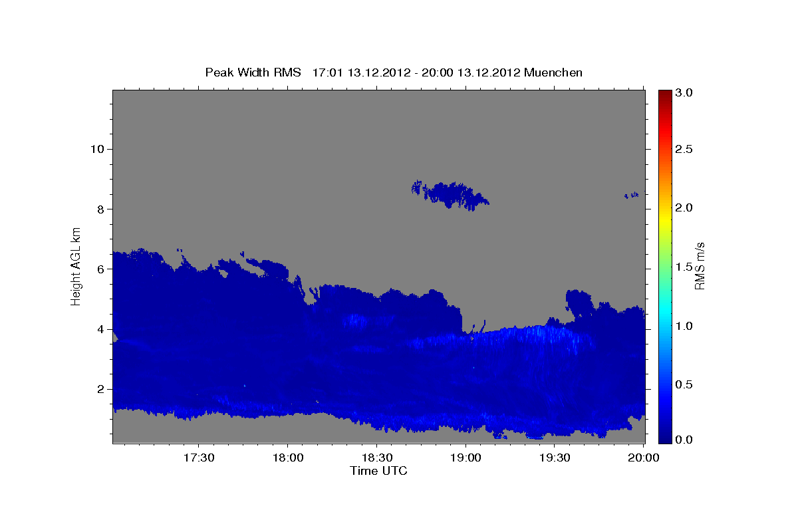Click the colorbar value 0.0
This screenshot has width=798, height=532.
point(685,440)
